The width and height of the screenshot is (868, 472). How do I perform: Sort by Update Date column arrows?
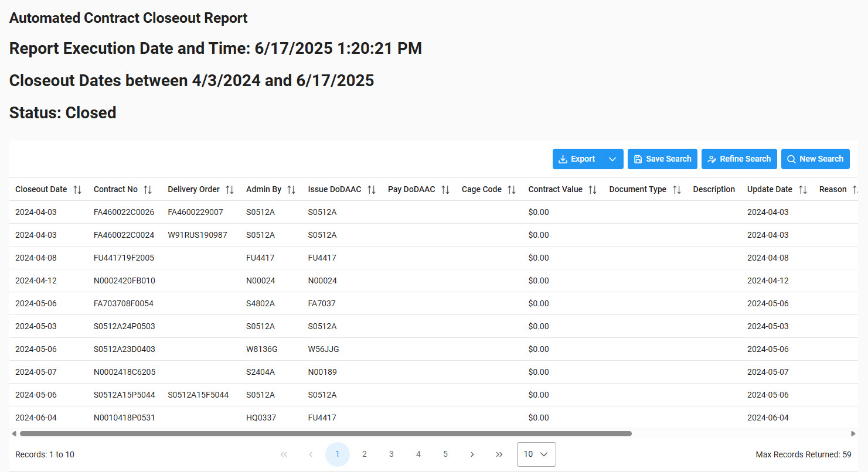click(x=802, y=190)
